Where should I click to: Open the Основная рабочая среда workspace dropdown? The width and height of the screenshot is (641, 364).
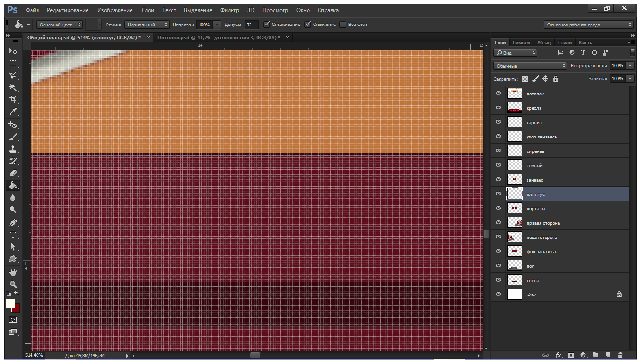click(x=588, y=25)
